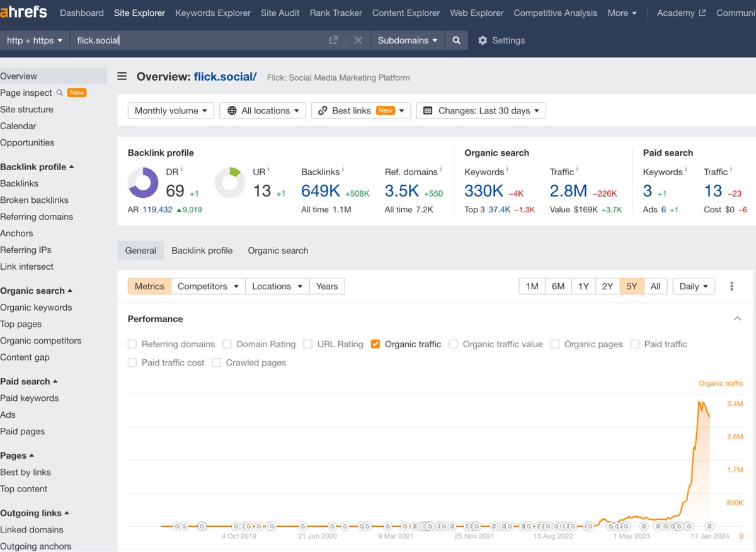Open the Subdomains mode dropdown

pyautogui.click(x=408, y=40)
